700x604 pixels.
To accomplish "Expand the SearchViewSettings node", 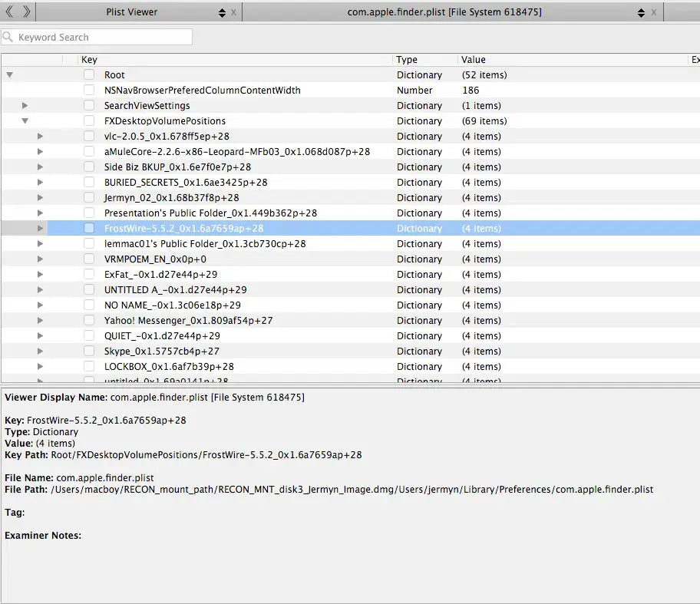I will pos(25,106).
